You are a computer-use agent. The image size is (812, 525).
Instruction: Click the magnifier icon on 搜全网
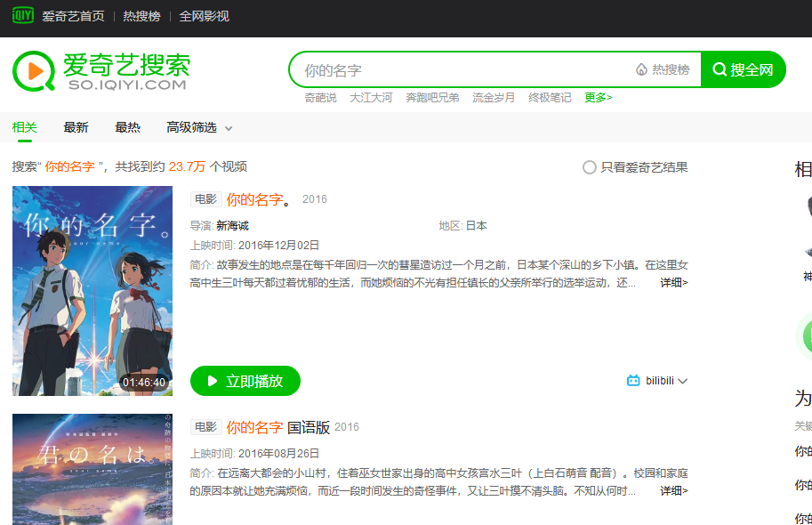(720, 69)
